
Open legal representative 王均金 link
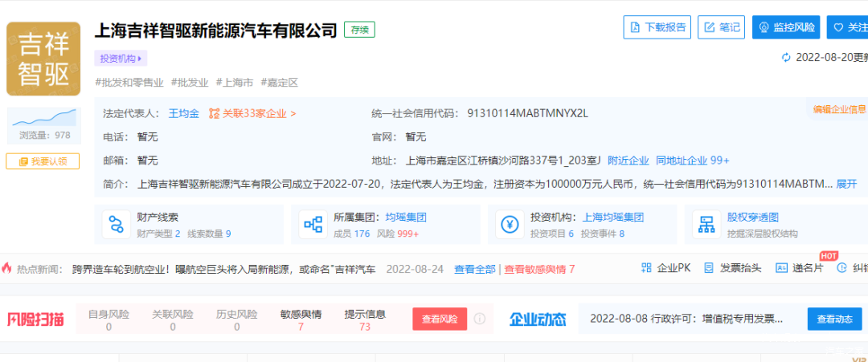point(183,113)
